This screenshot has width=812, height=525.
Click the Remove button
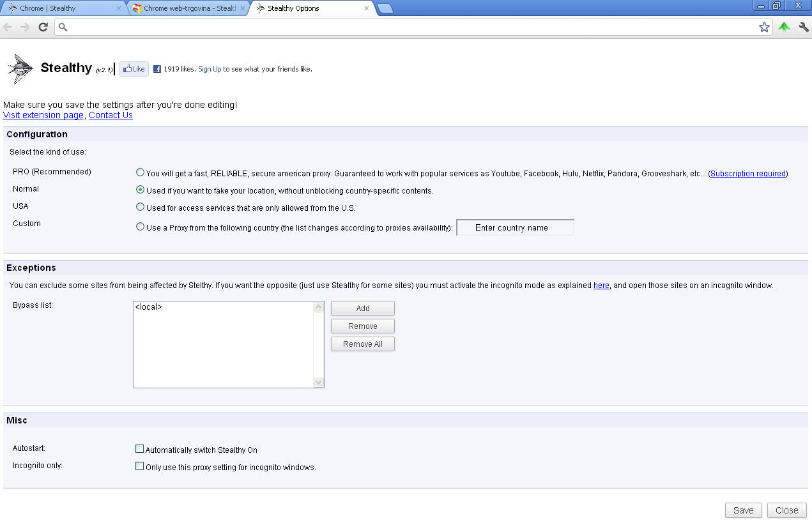363,326
